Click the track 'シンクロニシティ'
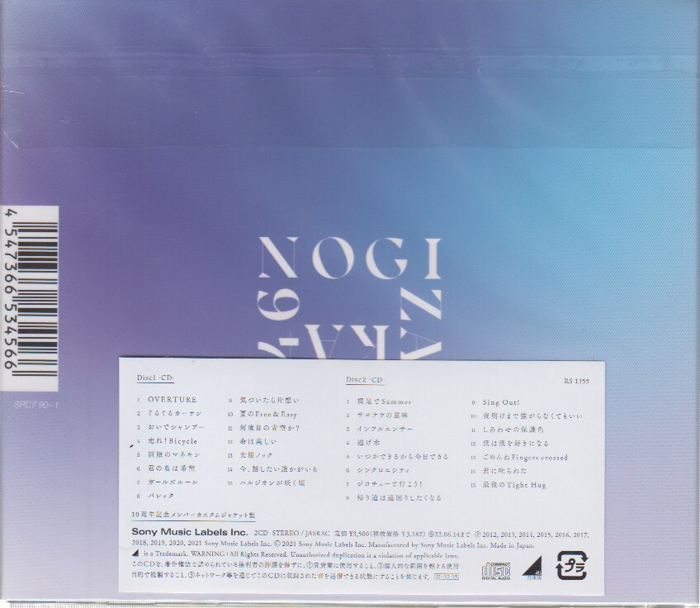The image size is (700, 608). 384,470
